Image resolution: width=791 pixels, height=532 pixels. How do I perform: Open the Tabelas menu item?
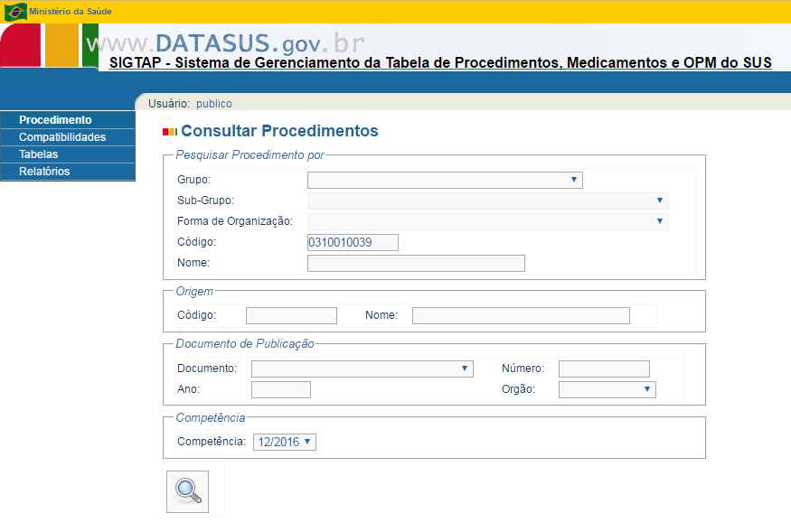pos(38,154)
